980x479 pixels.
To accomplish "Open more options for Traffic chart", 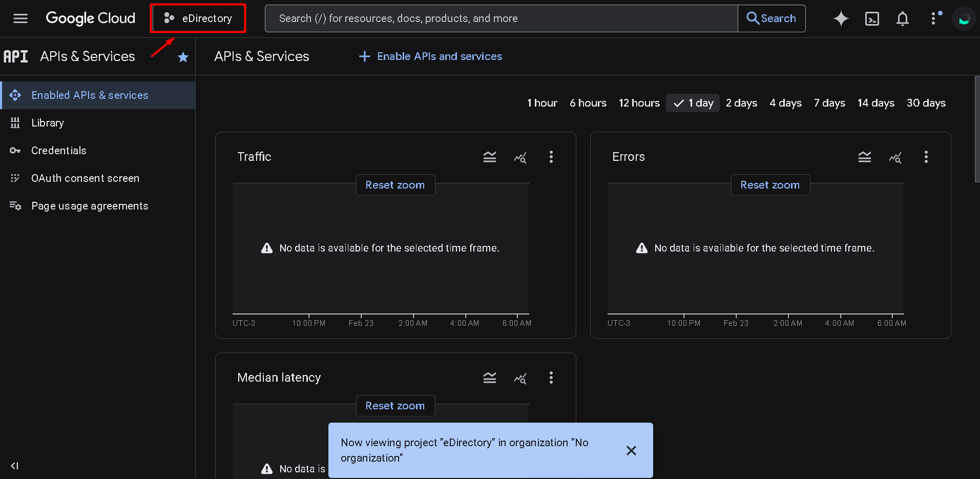I will click(551, 157).
